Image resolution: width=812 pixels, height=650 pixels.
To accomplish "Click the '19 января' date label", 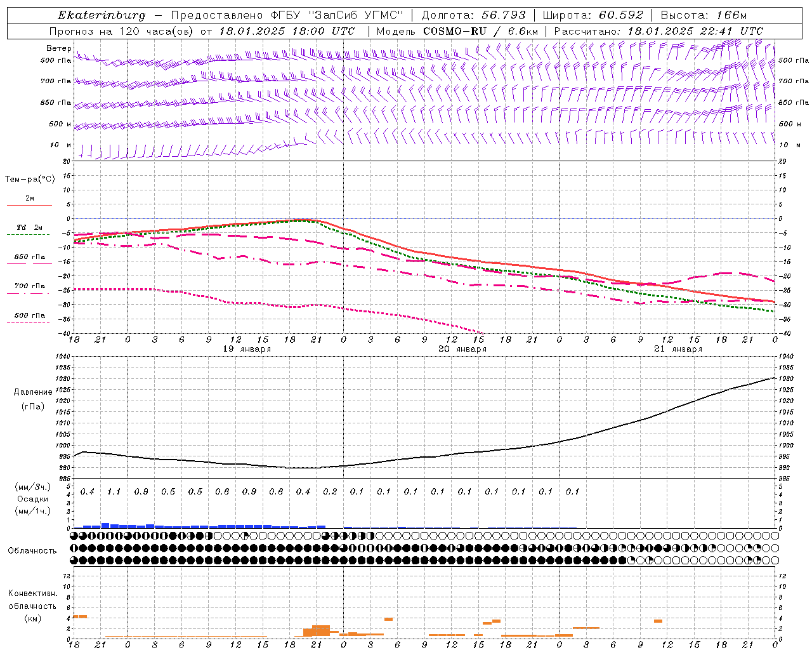I will coord(247,349).
